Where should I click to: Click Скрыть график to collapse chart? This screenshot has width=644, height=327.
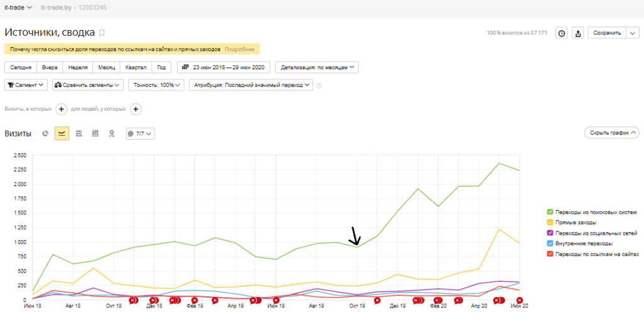611,133
